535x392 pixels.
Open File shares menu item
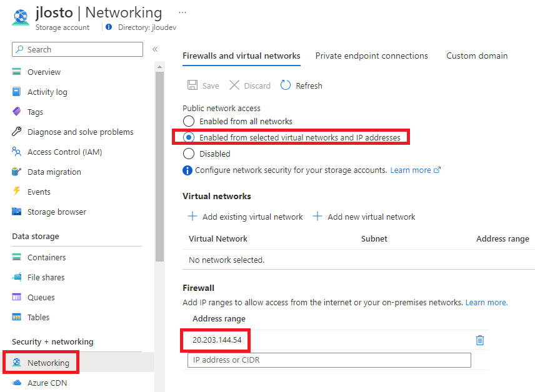click(46, 278)
